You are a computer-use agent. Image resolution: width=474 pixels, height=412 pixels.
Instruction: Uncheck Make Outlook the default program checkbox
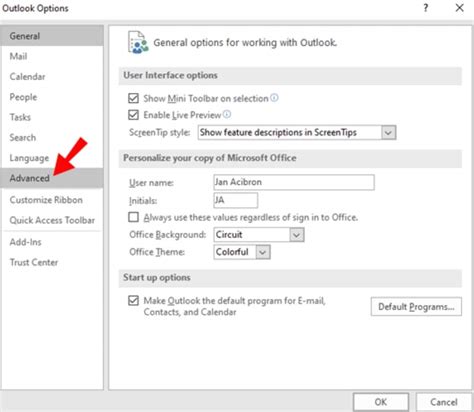[134, 301]
